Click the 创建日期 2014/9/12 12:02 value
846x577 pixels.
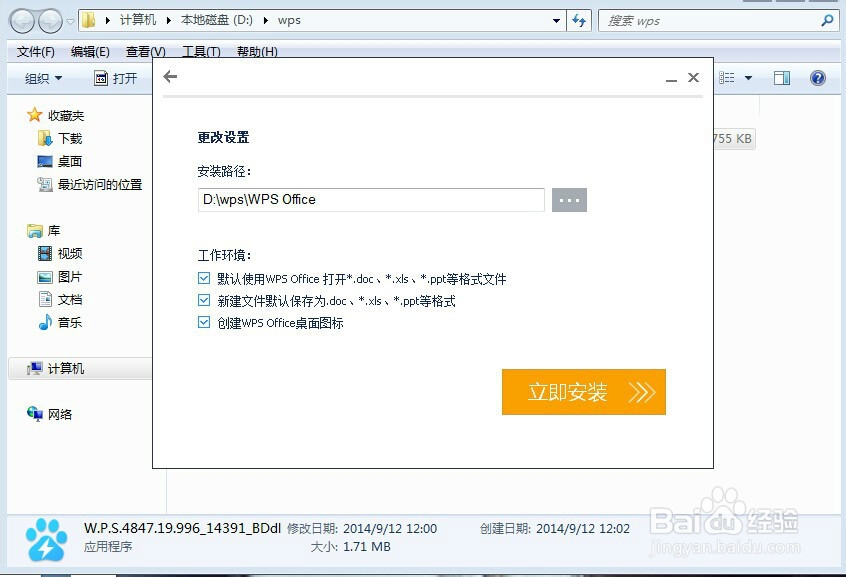coord(583,528)
